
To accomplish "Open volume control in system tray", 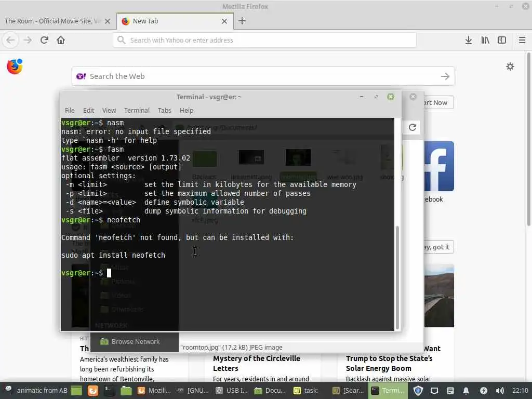I will [500, 391].
